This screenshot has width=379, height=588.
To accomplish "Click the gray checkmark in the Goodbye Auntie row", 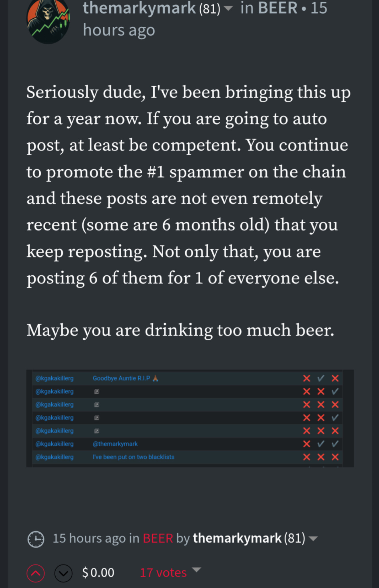I will 321,378.
